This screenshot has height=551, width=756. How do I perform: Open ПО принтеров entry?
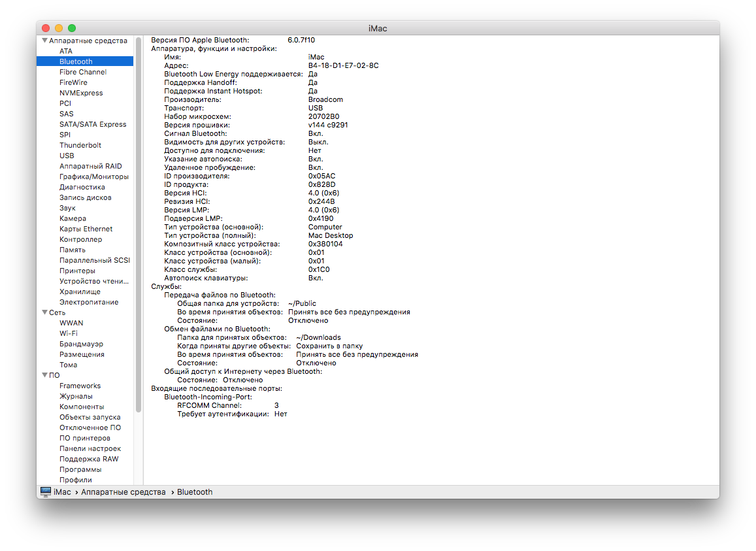coord(85,438)
